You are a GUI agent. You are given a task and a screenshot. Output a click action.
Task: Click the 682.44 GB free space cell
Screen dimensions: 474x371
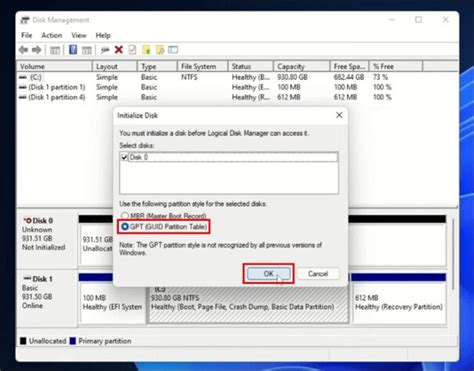pos(349,77)
